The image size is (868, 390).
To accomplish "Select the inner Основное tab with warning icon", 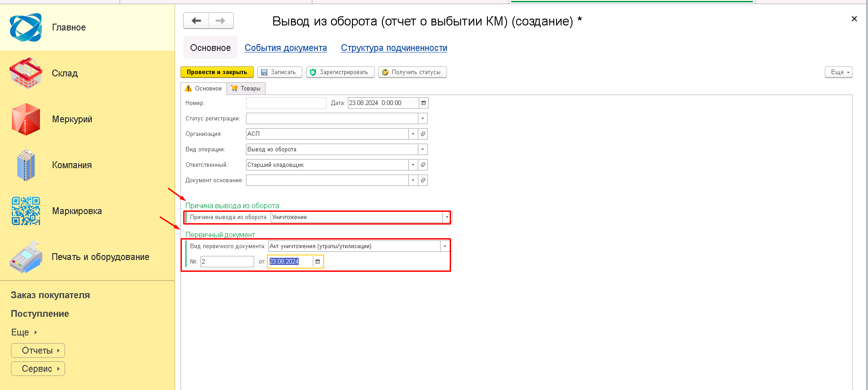I will [204, 89].
